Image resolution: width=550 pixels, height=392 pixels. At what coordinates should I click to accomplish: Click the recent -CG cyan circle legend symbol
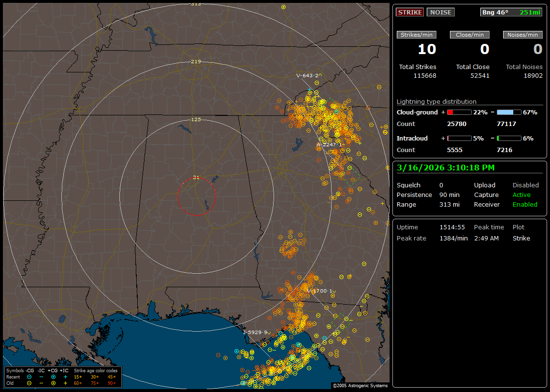[29, 377]
